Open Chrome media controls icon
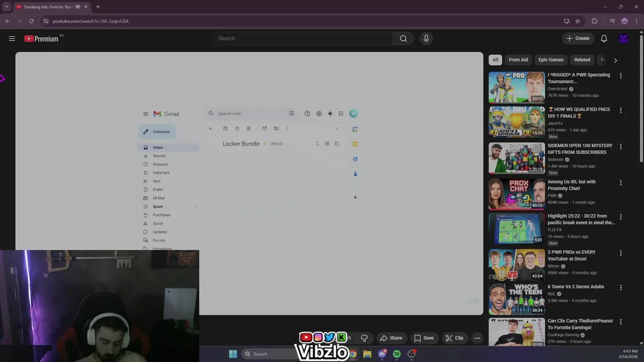Image resolution: width=644 pixels, height=362 pixels. pos(612,21)
